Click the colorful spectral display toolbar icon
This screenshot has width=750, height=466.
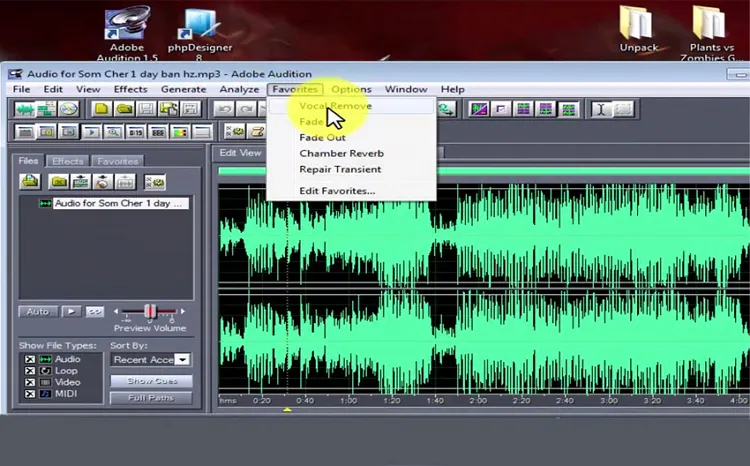pos(180,132)
